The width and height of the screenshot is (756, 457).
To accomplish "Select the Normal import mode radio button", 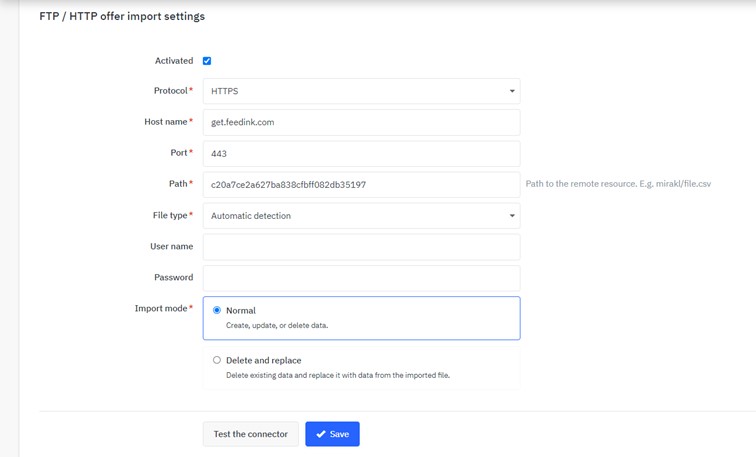I will [217, 311].
